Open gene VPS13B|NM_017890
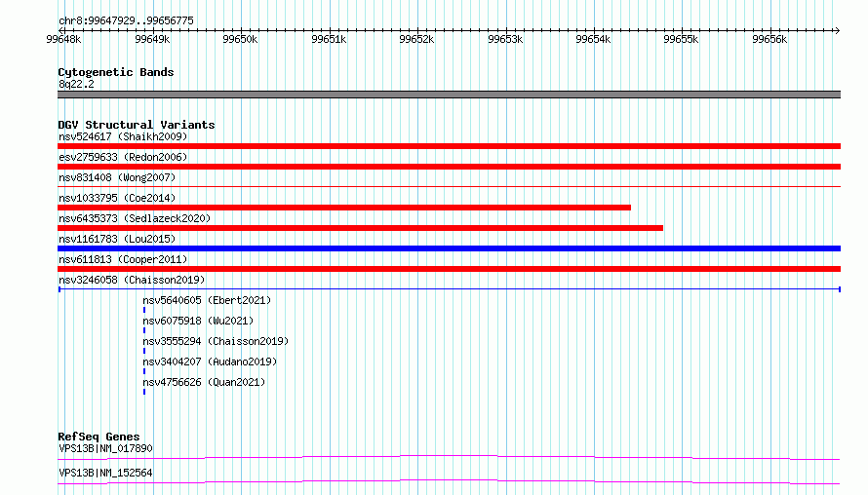 point(105,448)
